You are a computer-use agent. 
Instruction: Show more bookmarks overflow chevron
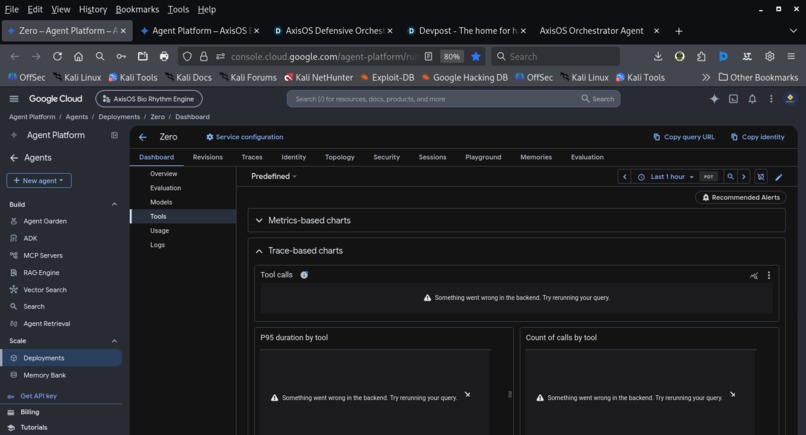click(706, 77)
